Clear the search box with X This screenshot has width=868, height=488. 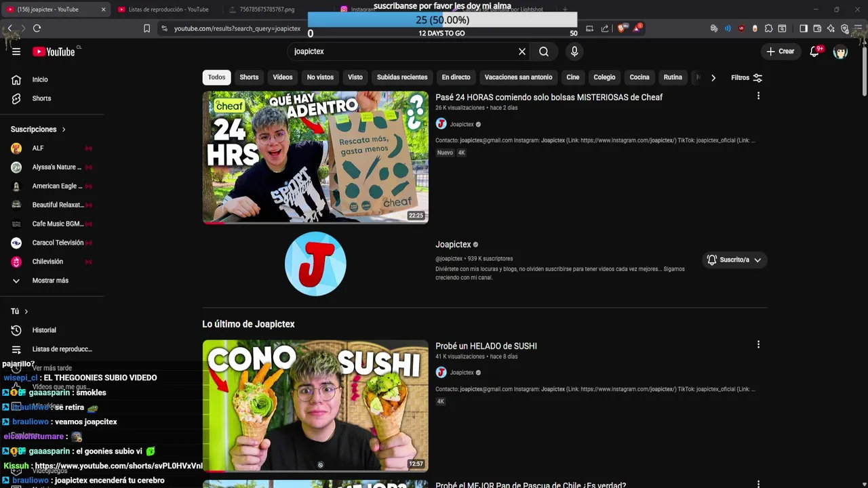pyautogui.click(x=522, y=52)
